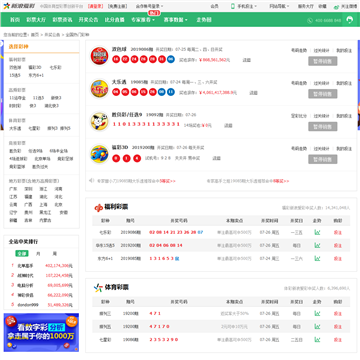This screenshot has width=360, height=360.
Task: Open 详情 link in 双色球 row
Action: [x=247, y=60]
